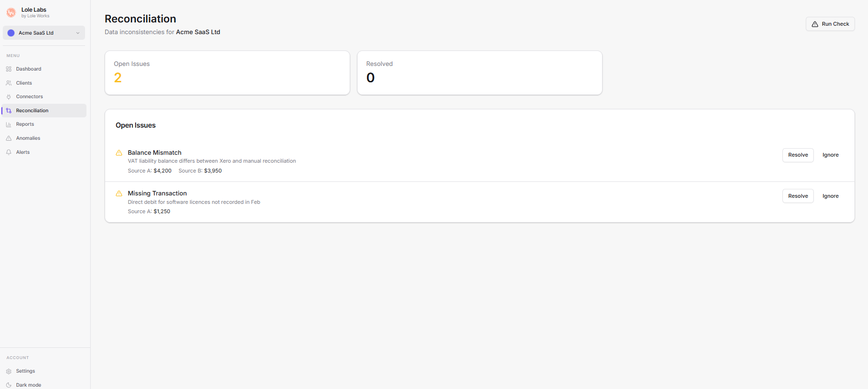Go to the Clients page

point(44,83)
